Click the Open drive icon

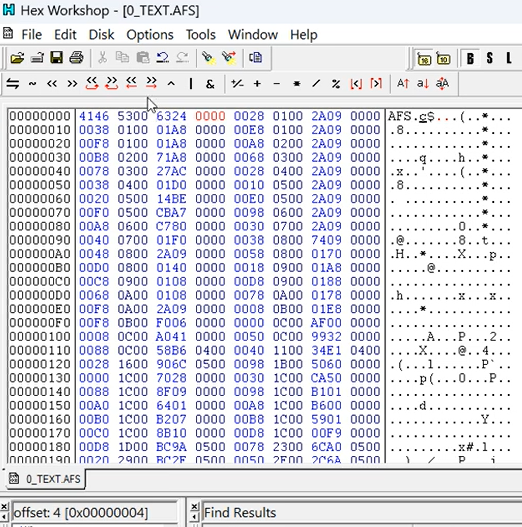tap(37, 58)
